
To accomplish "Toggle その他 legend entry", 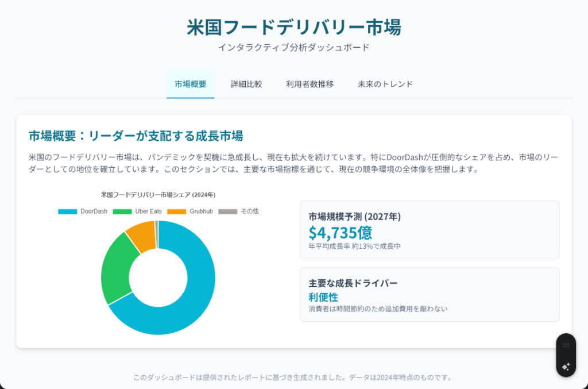I will [x=239, y=211].
